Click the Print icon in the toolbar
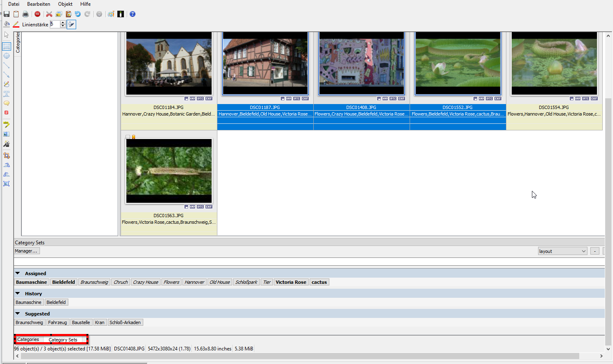Viewport: 613px width, 364px height. click(26, 14)
